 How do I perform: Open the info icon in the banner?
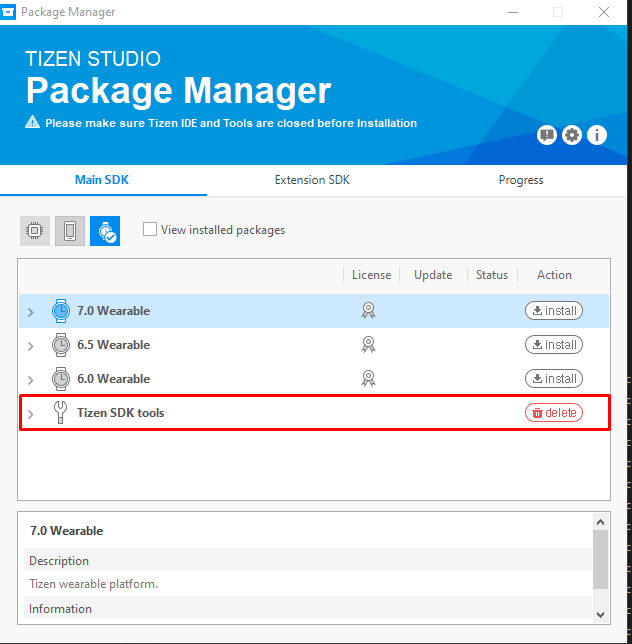point(597,135)
